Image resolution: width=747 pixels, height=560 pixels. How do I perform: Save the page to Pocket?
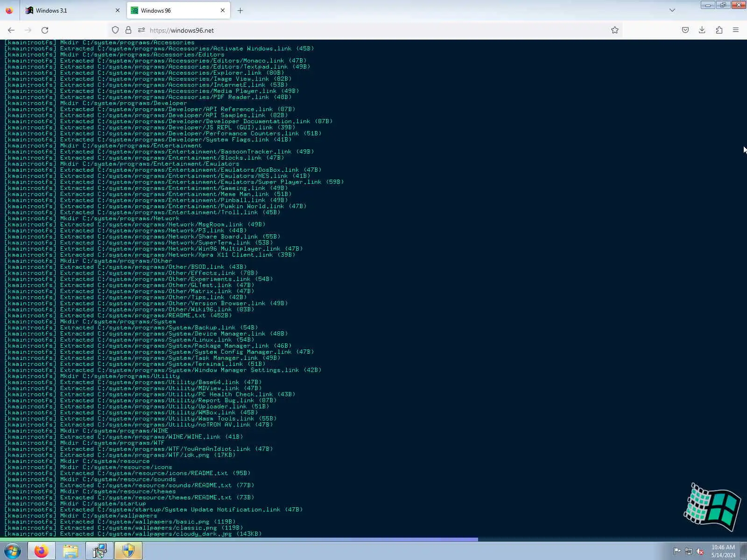tap(685, 30)
